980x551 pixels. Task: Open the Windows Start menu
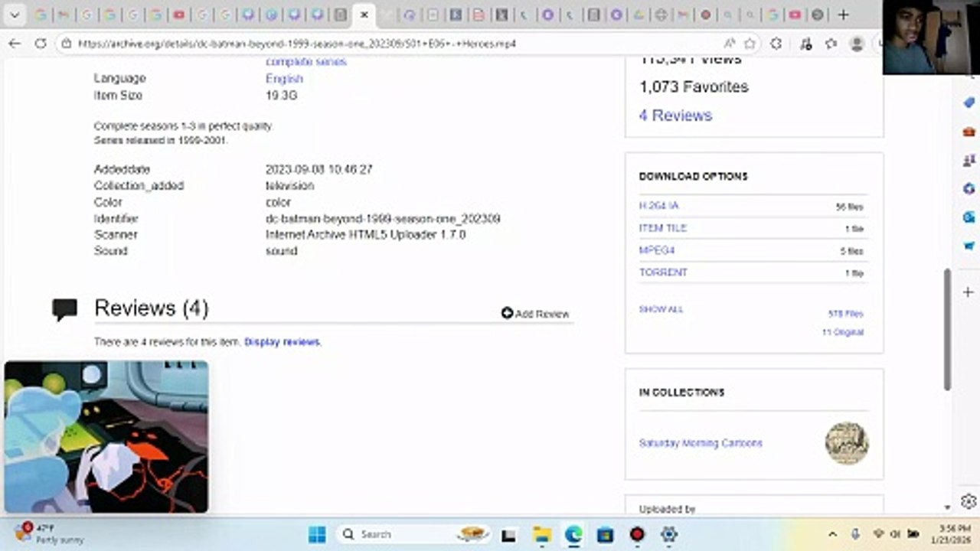point(317,534)
